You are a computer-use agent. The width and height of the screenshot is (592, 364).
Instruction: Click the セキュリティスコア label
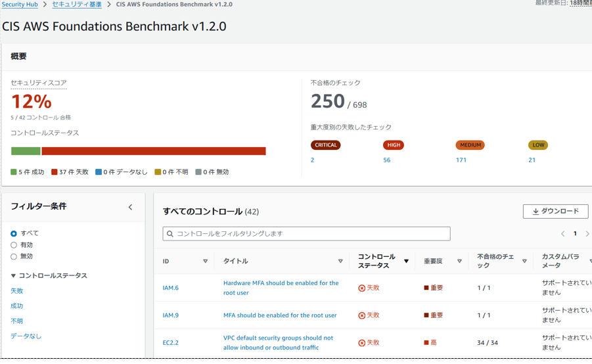(x=39, y=83)
